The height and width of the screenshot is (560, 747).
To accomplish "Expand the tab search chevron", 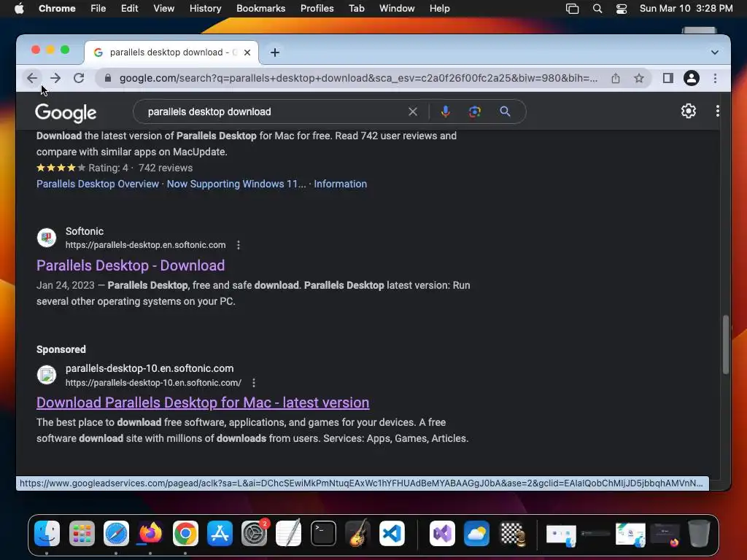I will (x=714, y=52).
